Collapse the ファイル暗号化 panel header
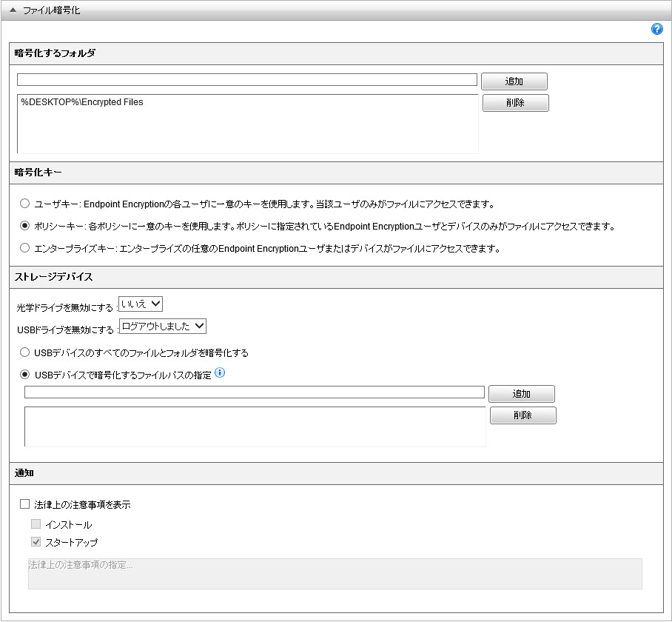Image resolution: width=672 pixels, height=622 pixels. [16, 10]
